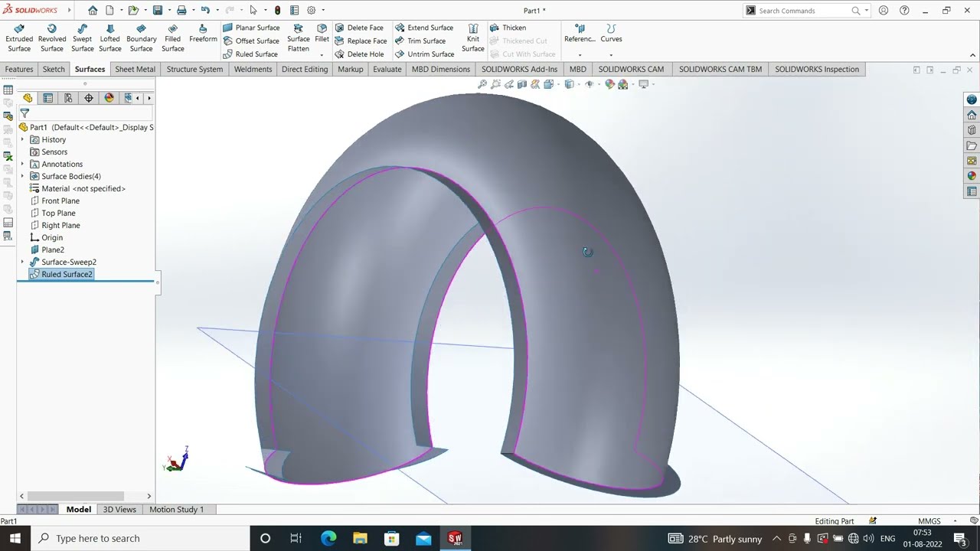Image resolution: width=980 pixels, height=551 pixels.
Task: Expand the Annotations tree node
Action: 22,164
